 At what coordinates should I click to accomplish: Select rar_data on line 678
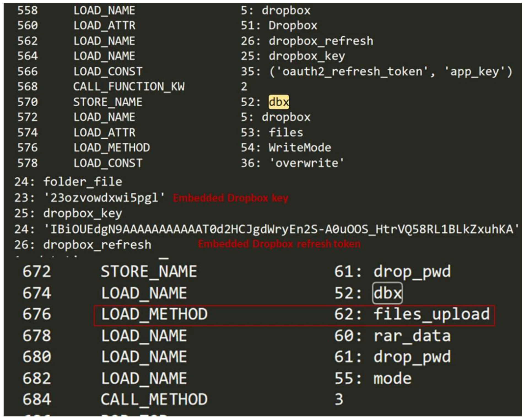pyautogui.click(x=412, y=336)
